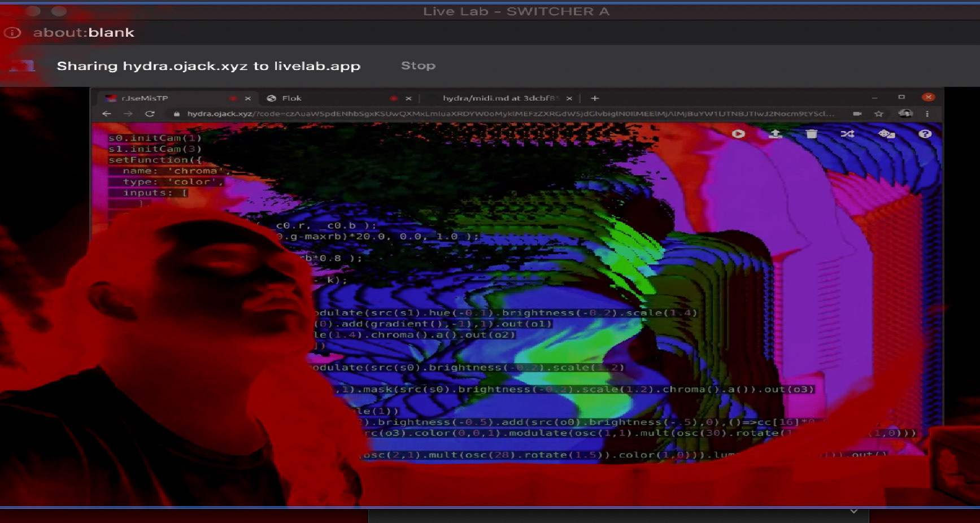The height and width of the screenshot is (523, 980).
Task: Click code line ending .out(o2)
Action: pyautogui.click(x=414, y=334)
